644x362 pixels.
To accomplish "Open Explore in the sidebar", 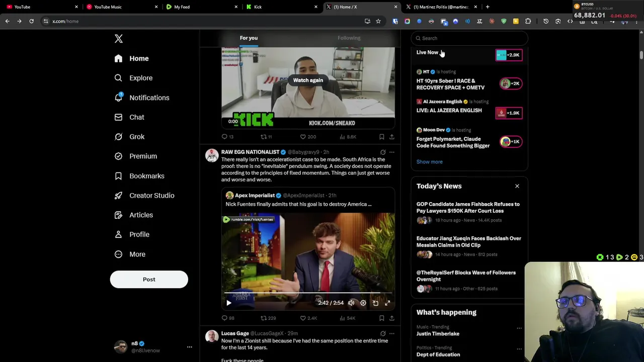I will 133,78.
